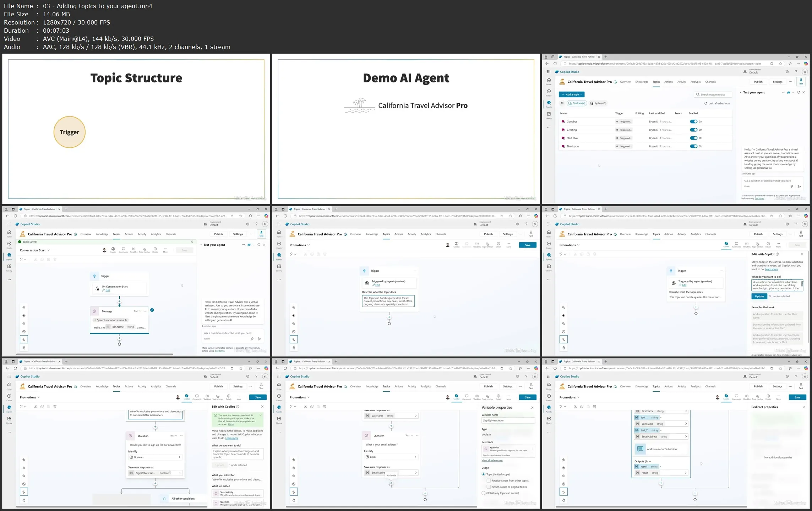Image resolution: width=812 pixels, height=511 pixels.
Task: Click Settings in the Add a topic thumbnail
Action: coord(778,82)
